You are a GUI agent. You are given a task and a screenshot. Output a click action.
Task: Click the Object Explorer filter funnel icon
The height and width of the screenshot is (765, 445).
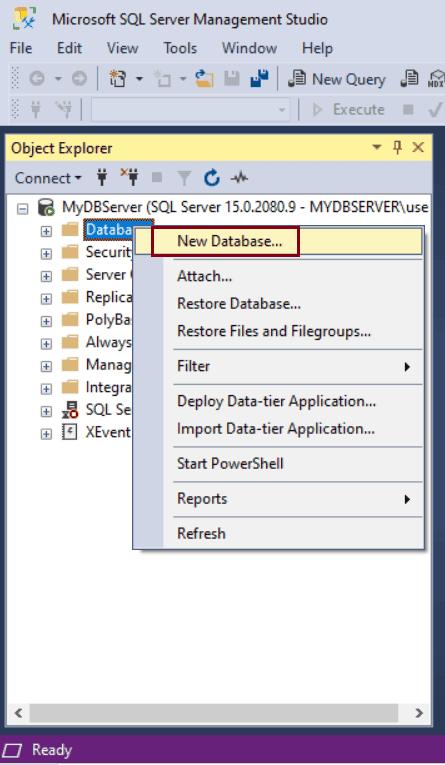(184, 179)
